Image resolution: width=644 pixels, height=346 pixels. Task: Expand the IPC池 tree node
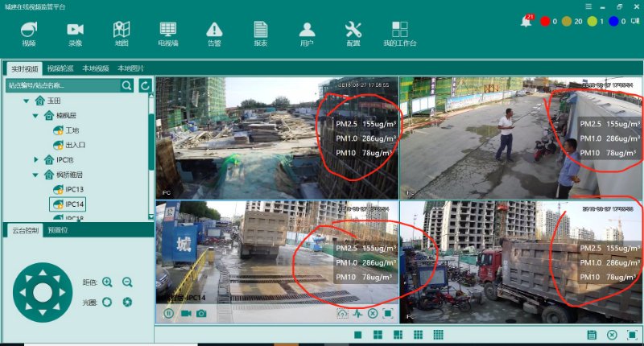(35, 159)
